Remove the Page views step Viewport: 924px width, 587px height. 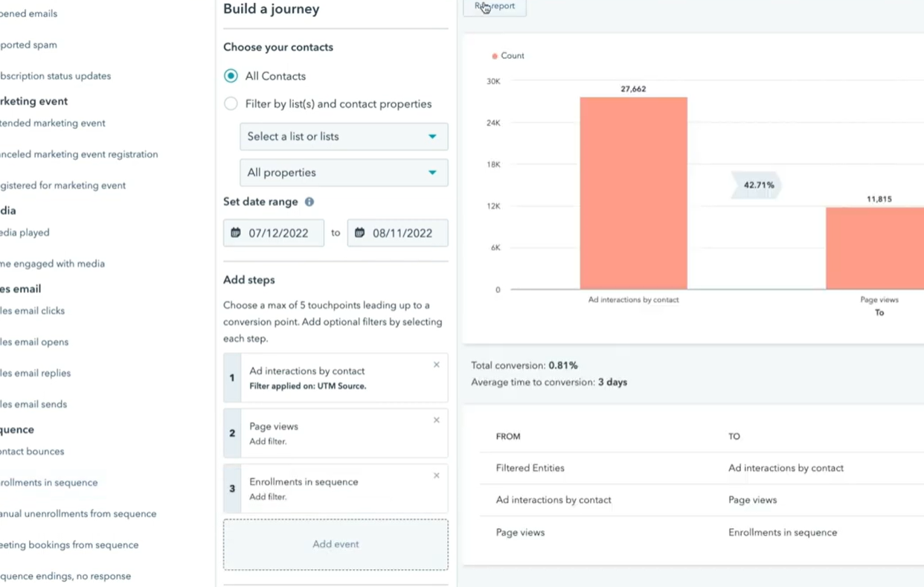point(437,420)
